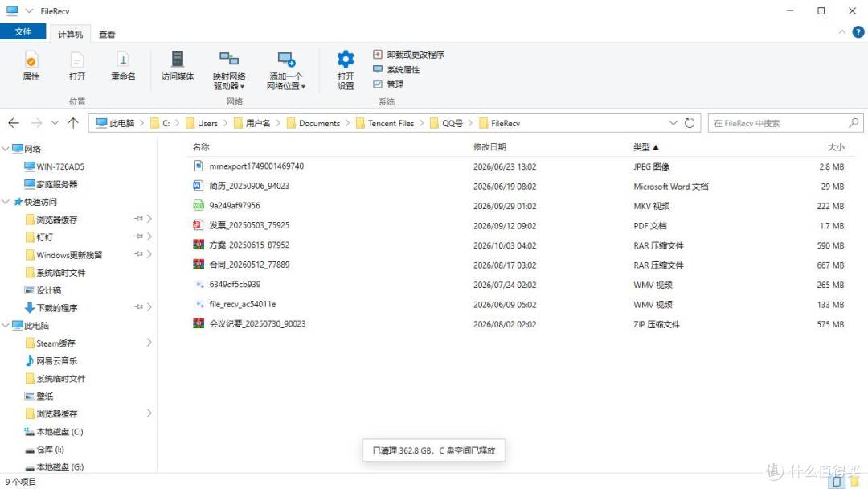The height and width of the screenshot is (489, 868).
Task: Collapse the ribbon with the chevron
Action: point(842,32)
